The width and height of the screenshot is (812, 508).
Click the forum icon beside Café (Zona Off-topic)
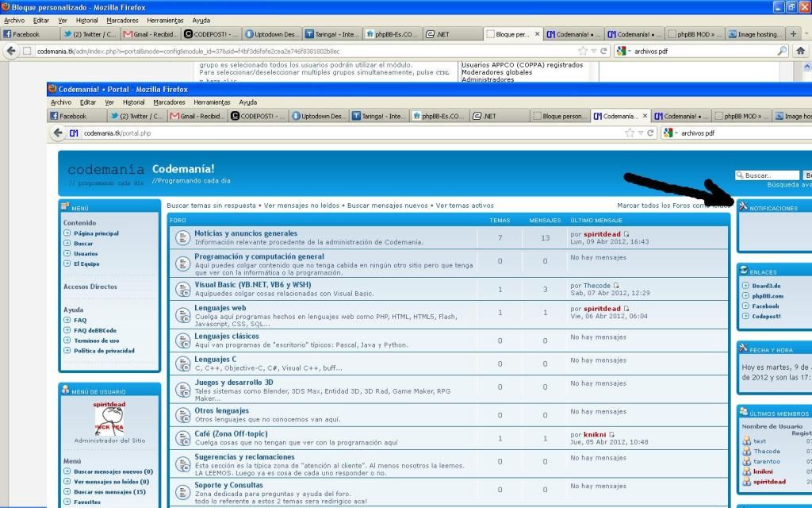click(x=183, y=438)
